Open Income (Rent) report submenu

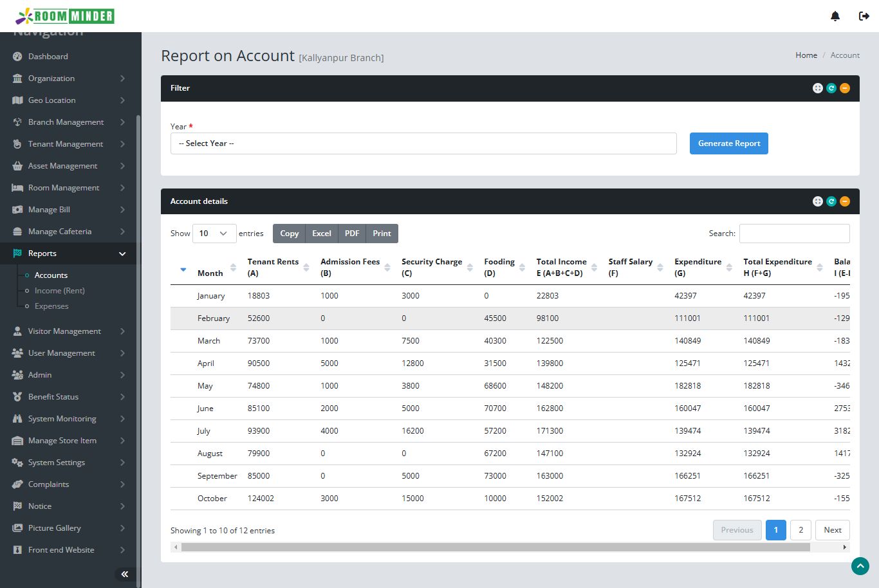click(x=60, y=291)
